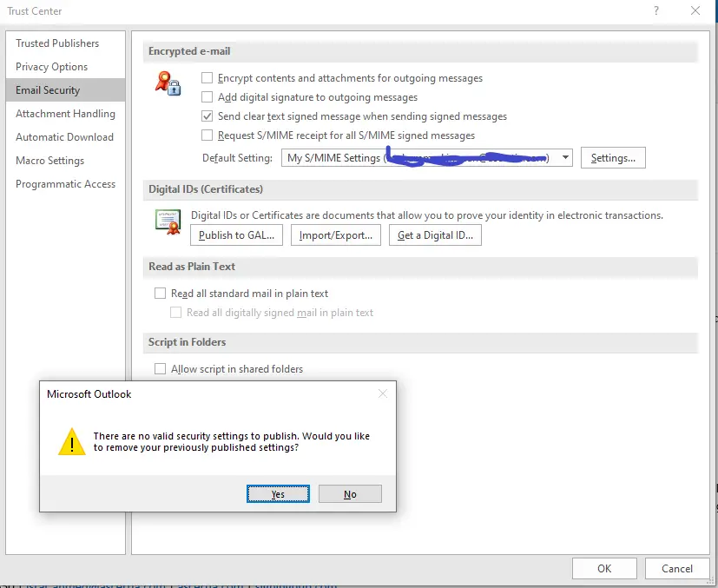Enable Read all standard mail in plain text
Screen dimensions: 718x588
click(x=160, y=293)
